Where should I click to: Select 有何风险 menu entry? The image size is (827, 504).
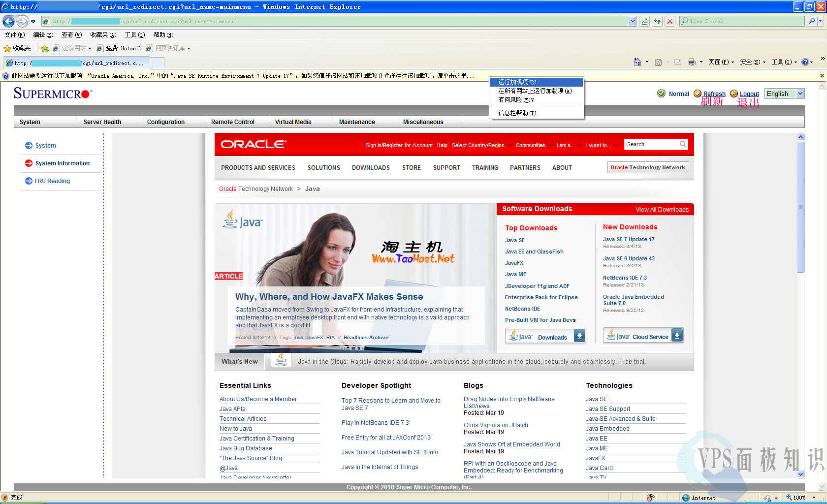coord(537,100)
